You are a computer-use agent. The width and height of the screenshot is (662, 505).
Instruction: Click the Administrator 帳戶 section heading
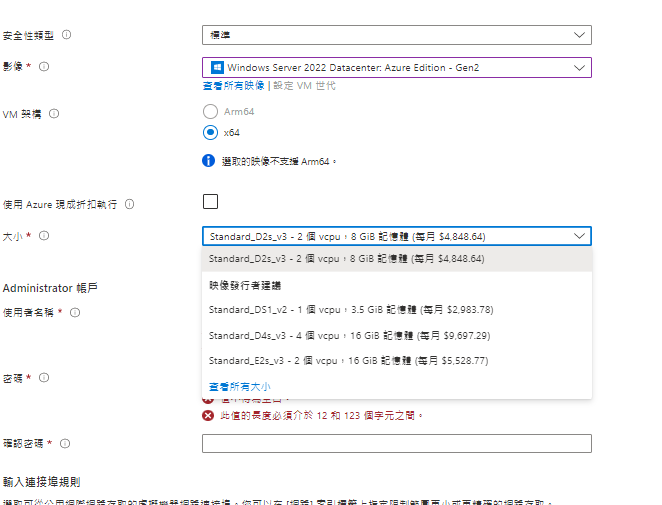(50, 288)
